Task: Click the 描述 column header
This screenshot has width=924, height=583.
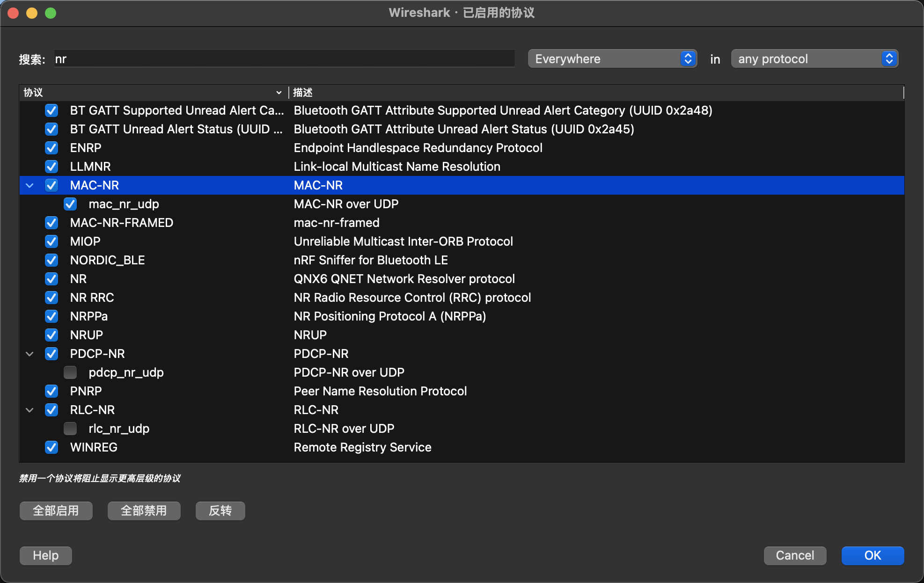Action: click(596, 93)
